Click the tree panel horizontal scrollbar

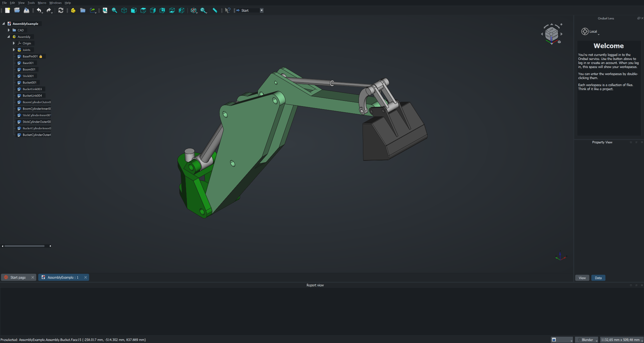pyautogui.click(x=24, y=246)
